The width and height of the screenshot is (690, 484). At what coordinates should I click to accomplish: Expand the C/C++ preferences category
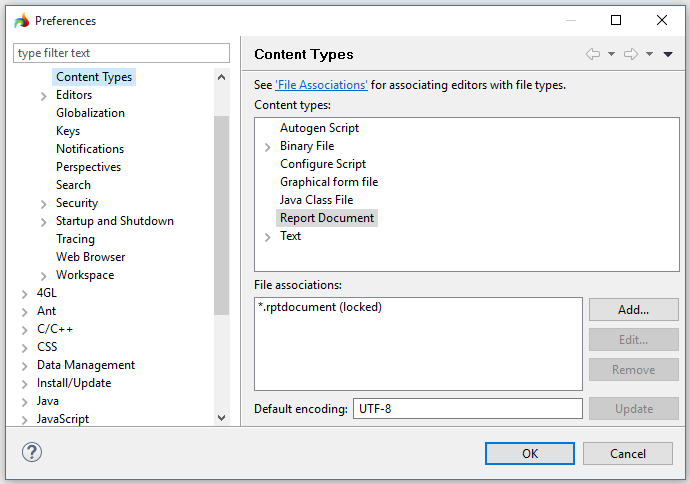25,330
